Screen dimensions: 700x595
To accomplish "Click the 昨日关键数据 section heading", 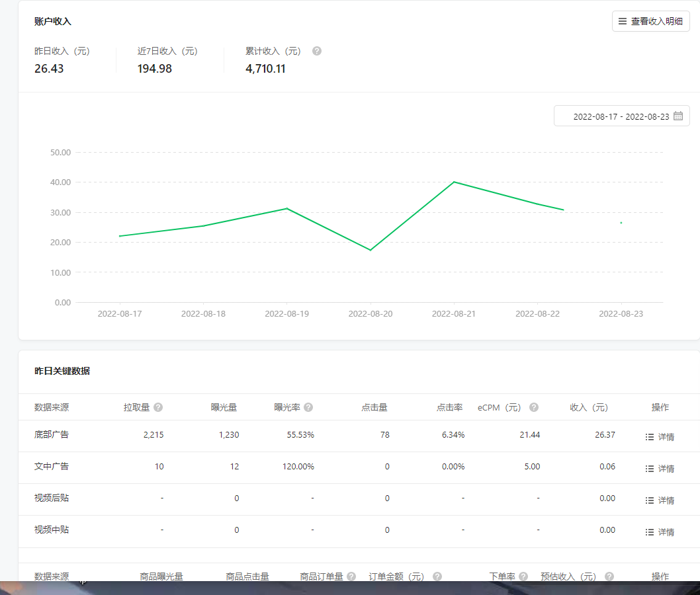I will click(x=62, y=371).
